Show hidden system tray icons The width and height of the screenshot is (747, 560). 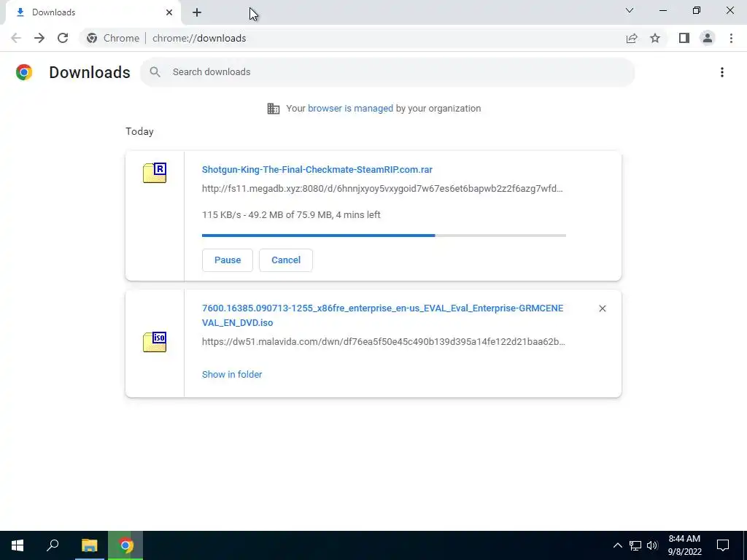coord(617,545)
